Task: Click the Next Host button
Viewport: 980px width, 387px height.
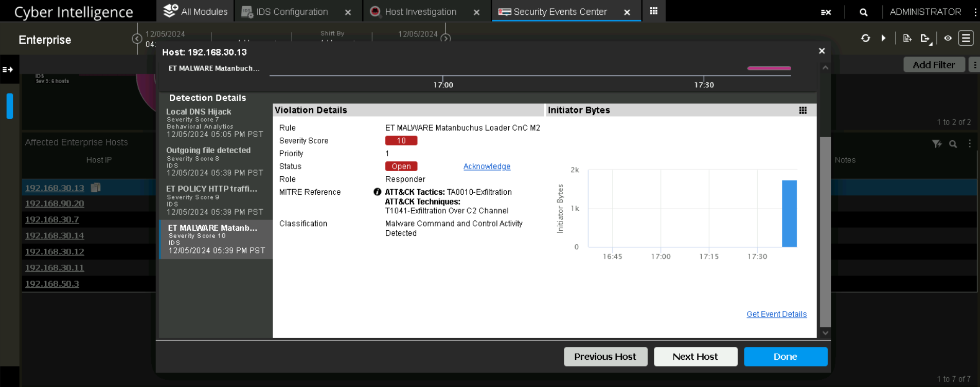Action: pos(695,357)
